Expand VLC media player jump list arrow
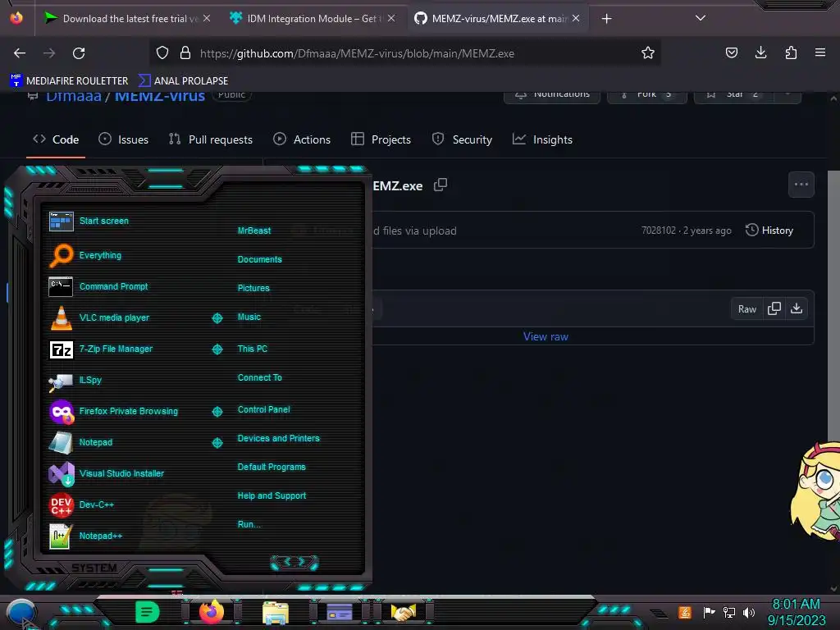840x630 pixels. pyautogui.click(x=217, y=318)
